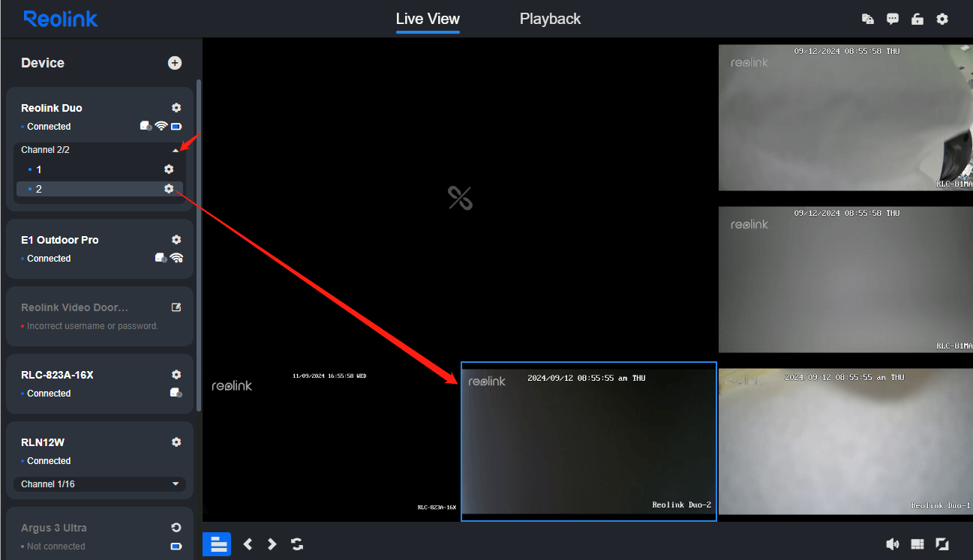
Task: Click E1 Outdoor Pro Wi-Fi icon
Action: coord(176,258)
